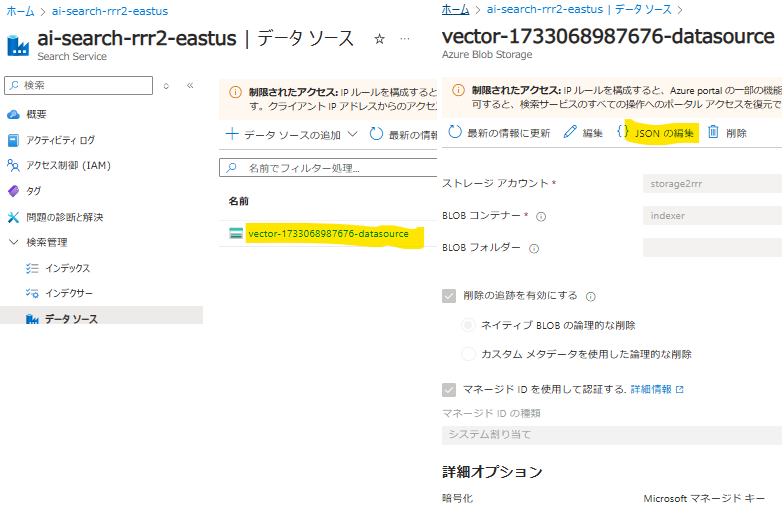
Task: Open 詳細情報 link
Action: tap(657, 389)
